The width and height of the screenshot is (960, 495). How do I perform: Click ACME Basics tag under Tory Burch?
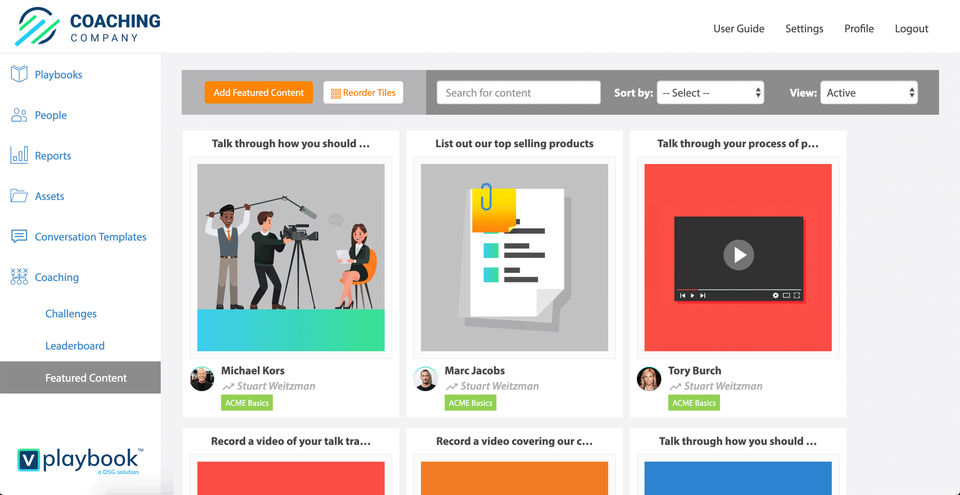click(x=694, y=402)
